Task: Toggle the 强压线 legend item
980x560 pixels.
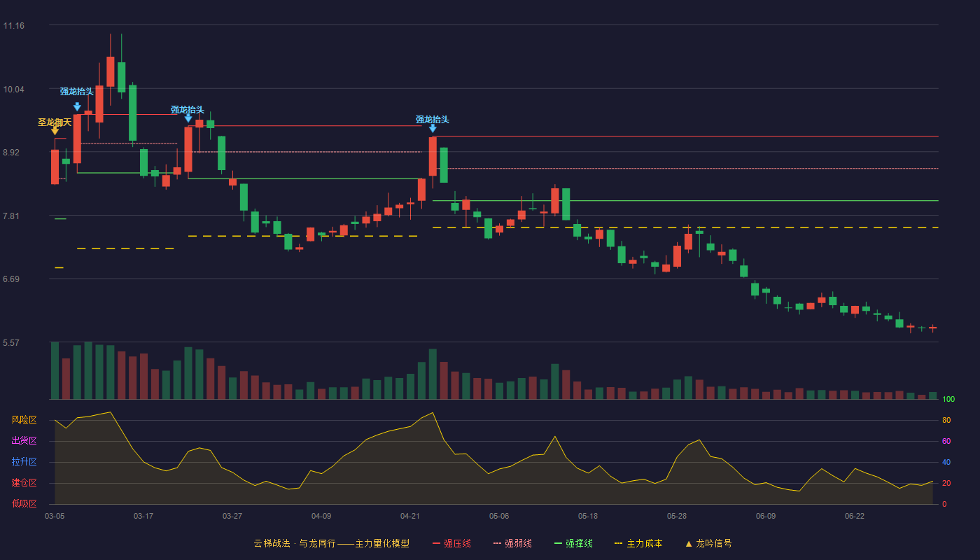Action: point(451,543)
